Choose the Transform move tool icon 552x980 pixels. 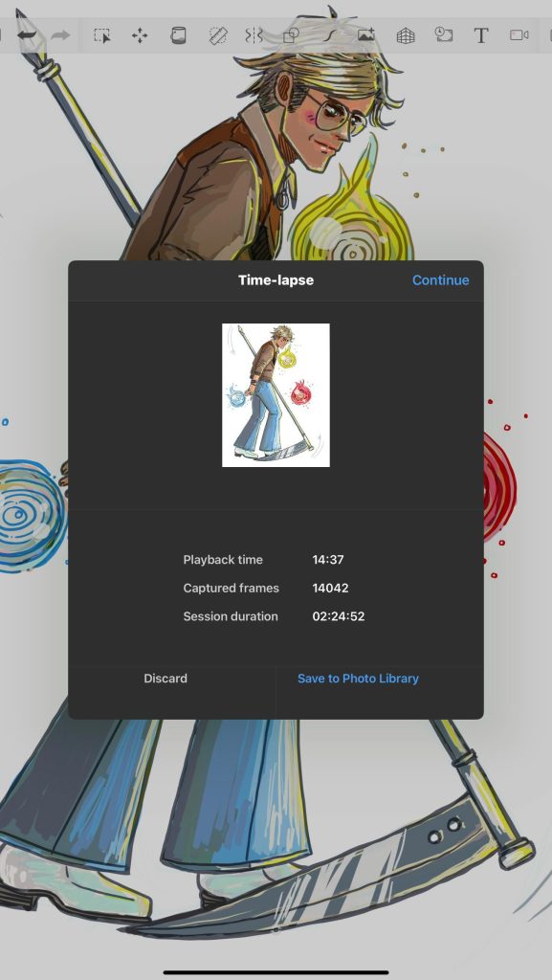click(140, 35)
